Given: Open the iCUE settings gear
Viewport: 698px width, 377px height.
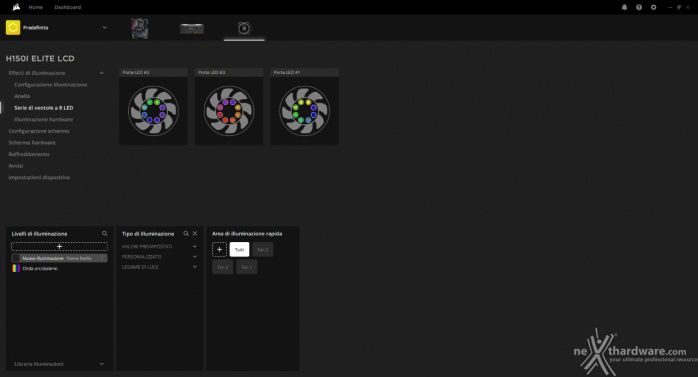Looking at the screenshot, I should 653,7.
